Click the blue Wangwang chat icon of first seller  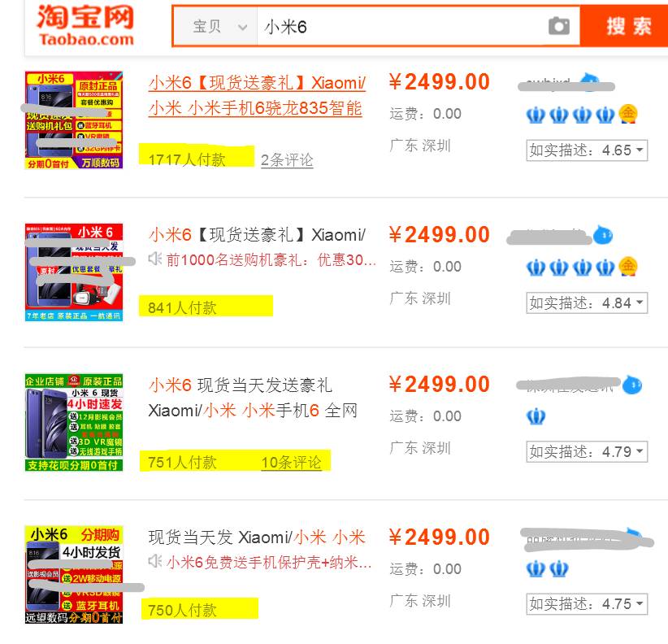591,81
